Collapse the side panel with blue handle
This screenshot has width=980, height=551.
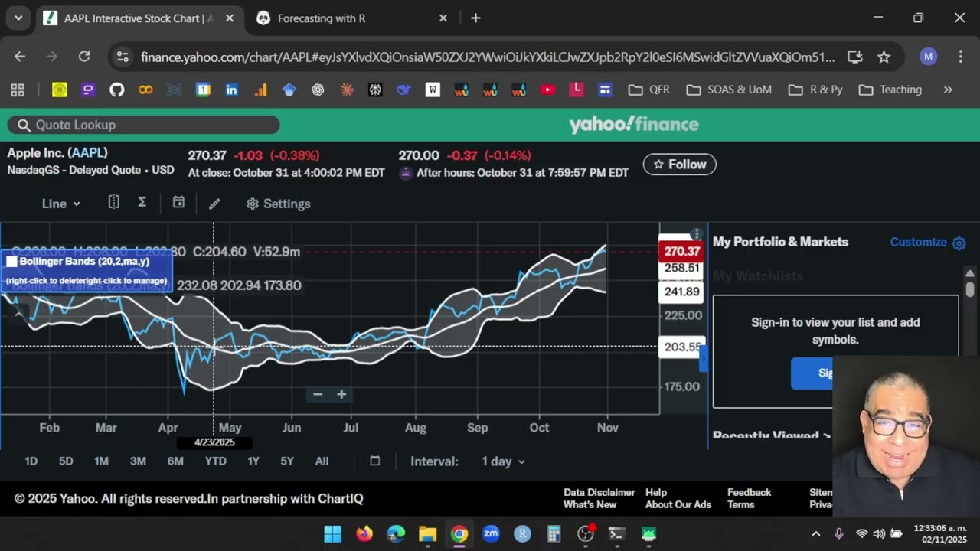tap(703, 358)
